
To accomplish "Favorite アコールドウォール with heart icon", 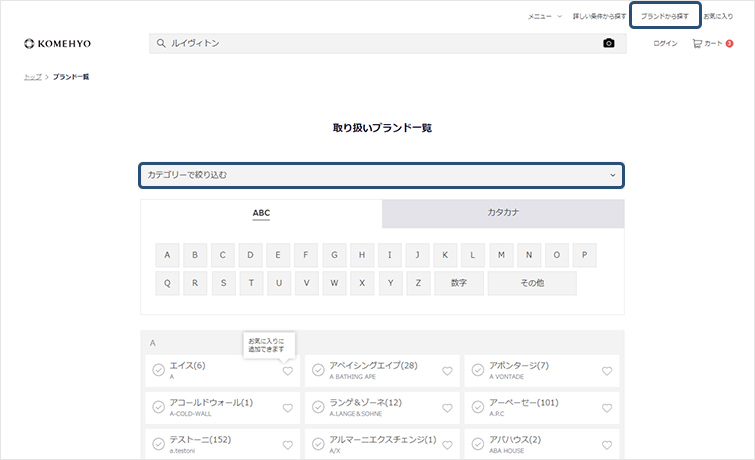I will 287,408.
